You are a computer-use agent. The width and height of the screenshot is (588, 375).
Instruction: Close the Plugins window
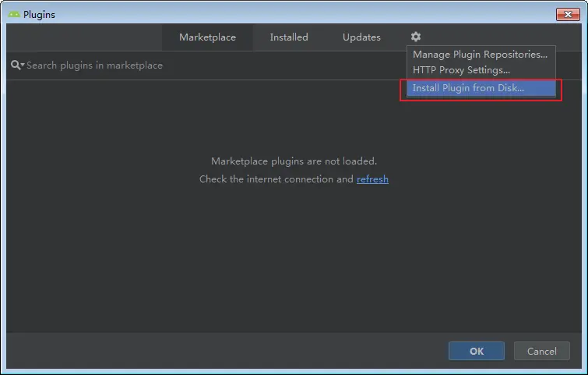tap(568, 14)
